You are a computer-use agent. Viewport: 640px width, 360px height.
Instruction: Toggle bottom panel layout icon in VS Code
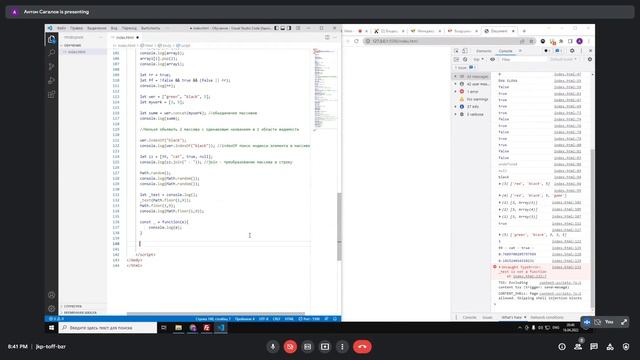click(x=282, y=28)
